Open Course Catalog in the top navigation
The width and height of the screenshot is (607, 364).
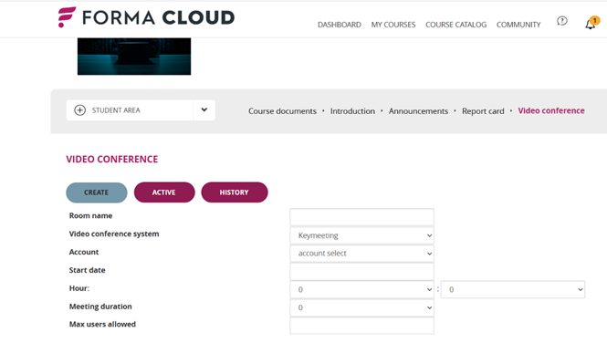point(456,25)
